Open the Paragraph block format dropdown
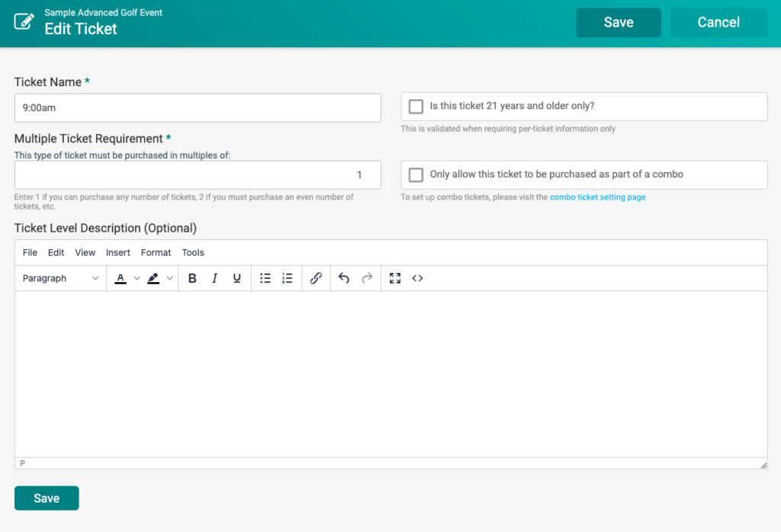This screenshot has width=781, height=532. [60, 278]
